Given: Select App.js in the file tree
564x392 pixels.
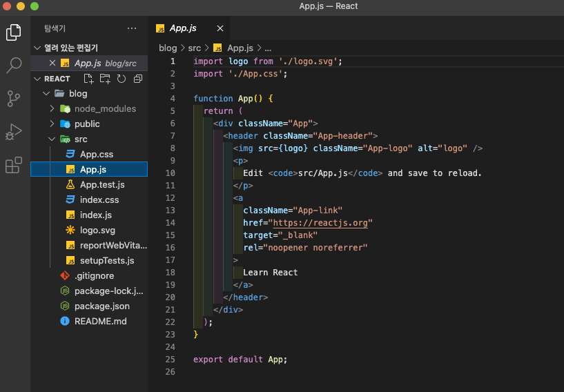Looking at the screenshot, I should 89,169.
